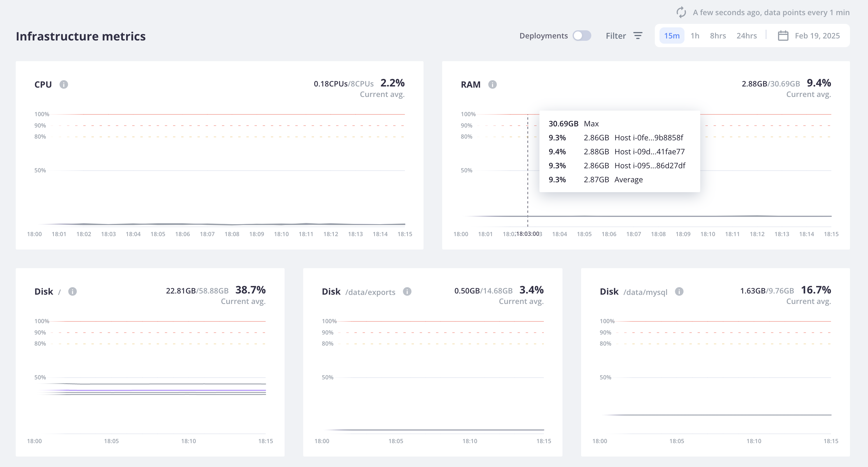Click the CPU chart title

click(x=43, y=84)
